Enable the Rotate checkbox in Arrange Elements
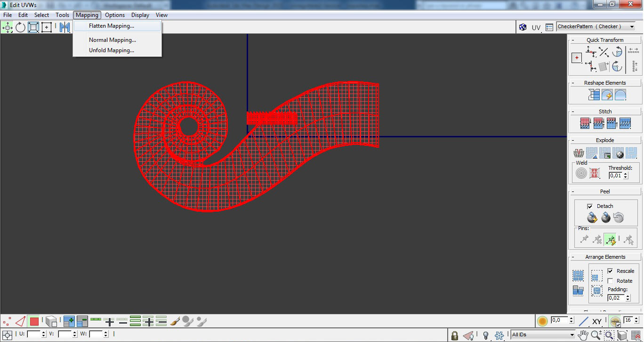The height and width of the screenshot is (342, 644). [610, 281]
